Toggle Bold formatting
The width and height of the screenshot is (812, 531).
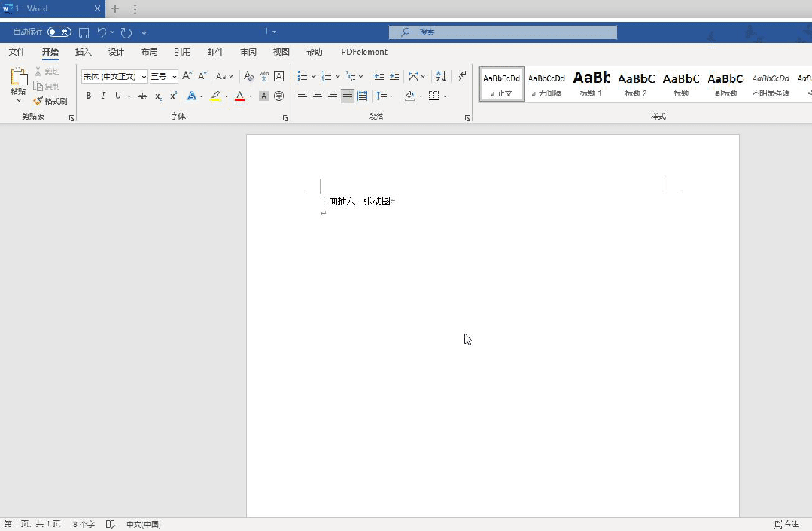[x=88, y=96]
